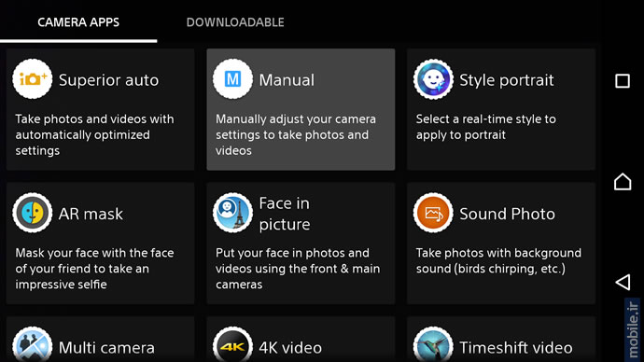
Task: Click the Style portrait title label
Action: click(x=507, y=80)
